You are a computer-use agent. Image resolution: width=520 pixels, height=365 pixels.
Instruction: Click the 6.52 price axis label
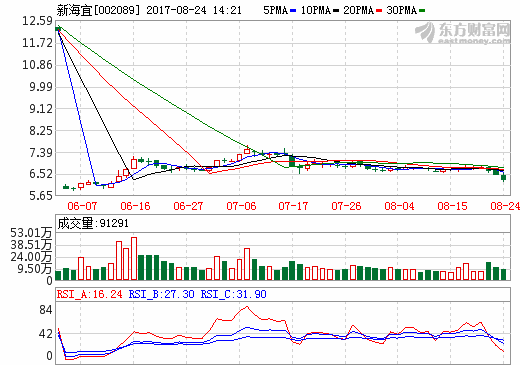[41, 174]
